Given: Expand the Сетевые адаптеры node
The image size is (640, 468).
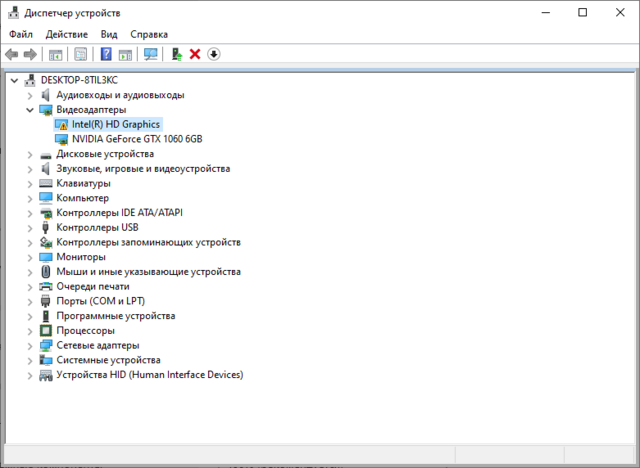Looking at the screenshot, I should tap(29, 345).
